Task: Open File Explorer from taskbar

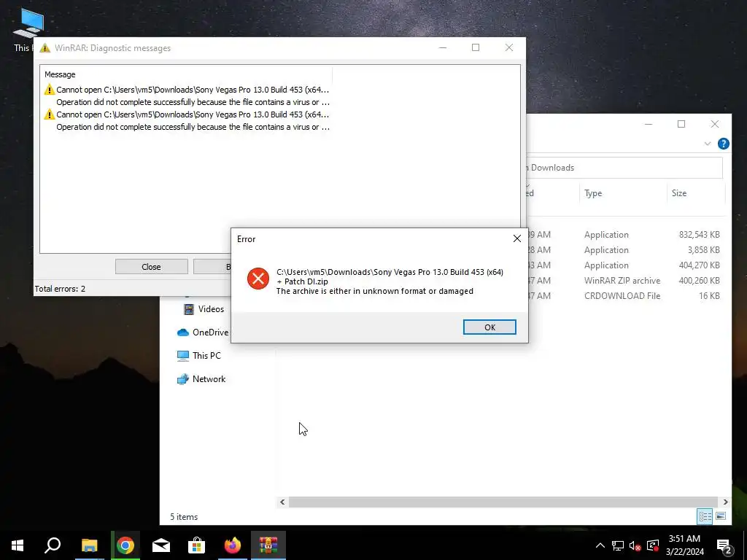Action: (89, 545)
